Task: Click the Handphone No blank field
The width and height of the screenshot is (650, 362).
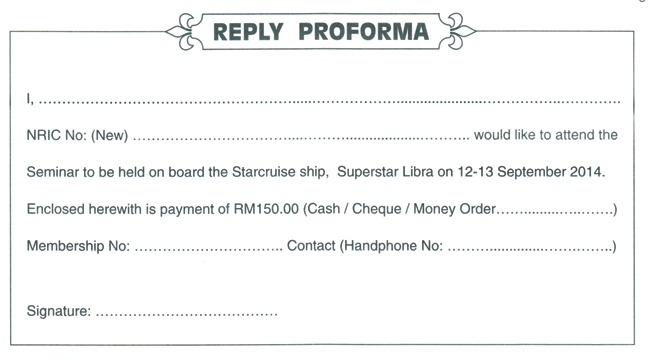Action: (x=530, y=248)
